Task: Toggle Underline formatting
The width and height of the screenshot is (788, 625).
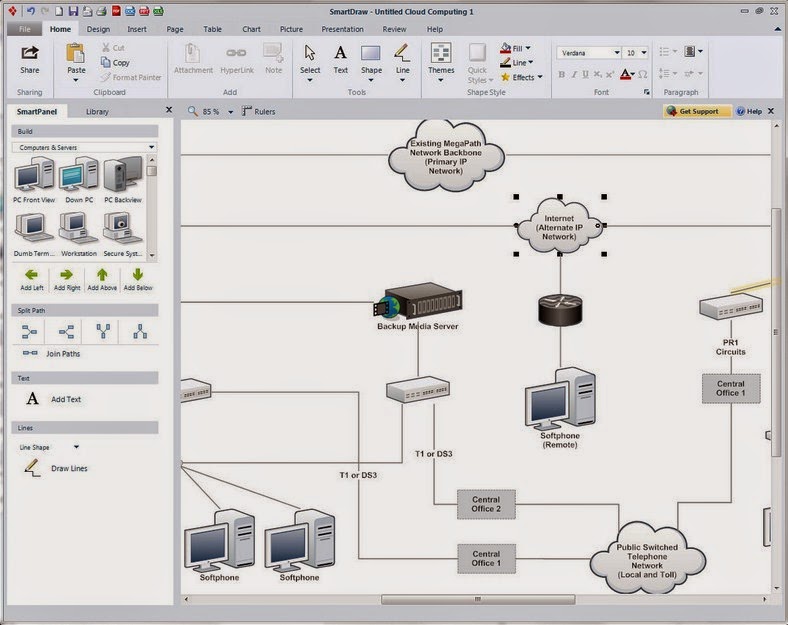Action: point(585,74)
